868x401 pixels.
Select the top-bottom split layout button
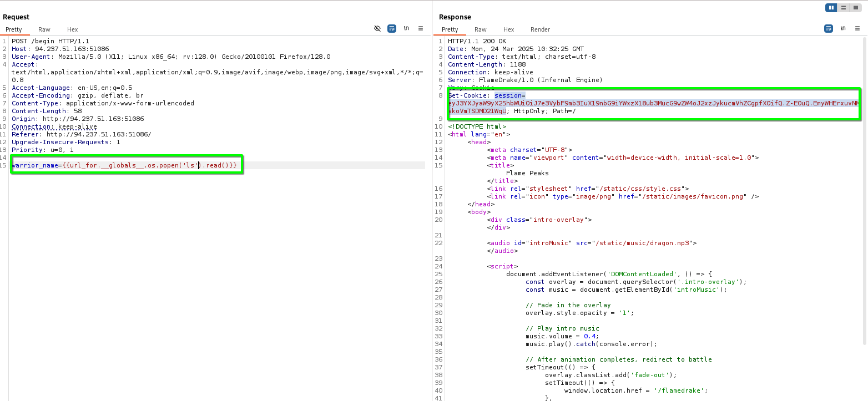tap(843, 8)
